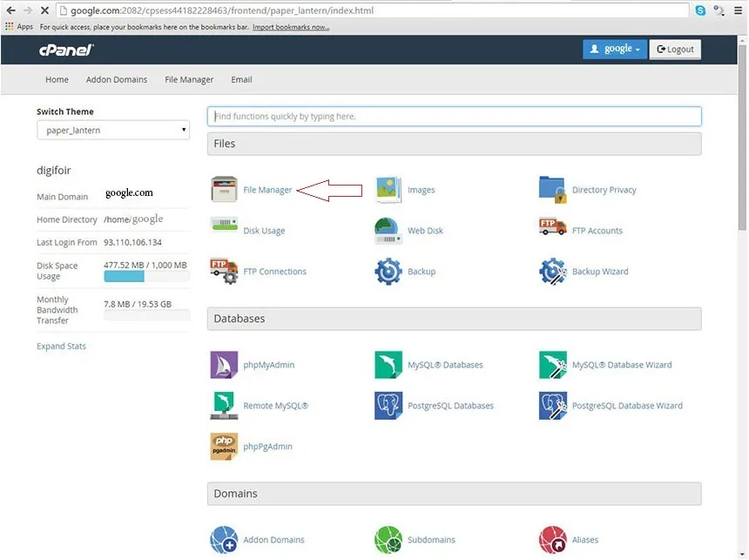Click the browser back arrow
The height and width of the screenshot is (560, 749).
point(11,10)
